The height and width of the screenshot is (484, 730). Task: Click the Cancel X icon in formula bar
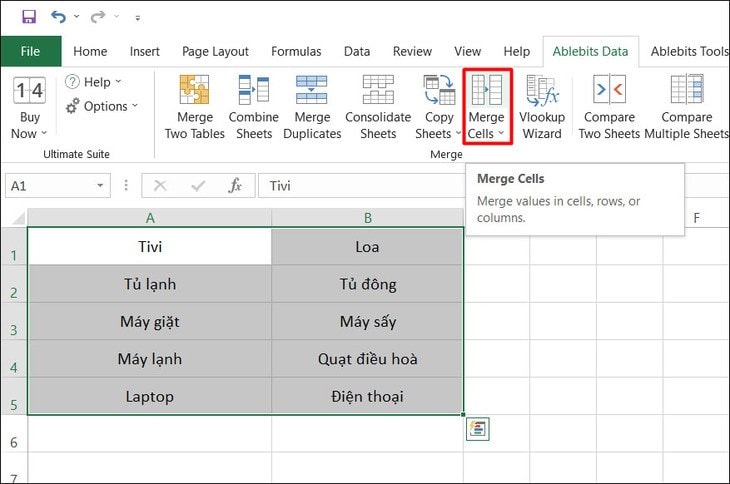(160, 186)
